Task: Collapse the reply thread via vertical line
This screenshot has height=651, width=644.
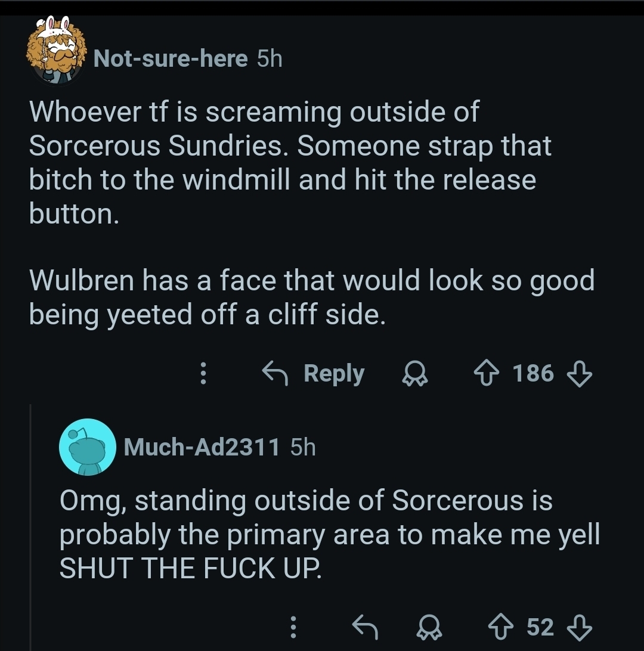Action: tap(31, 525)
